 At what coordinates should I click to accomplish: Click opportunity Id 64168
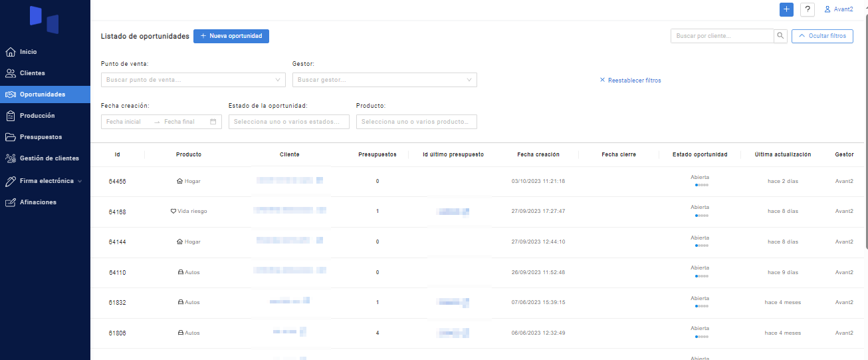click(x=117, y=212)
